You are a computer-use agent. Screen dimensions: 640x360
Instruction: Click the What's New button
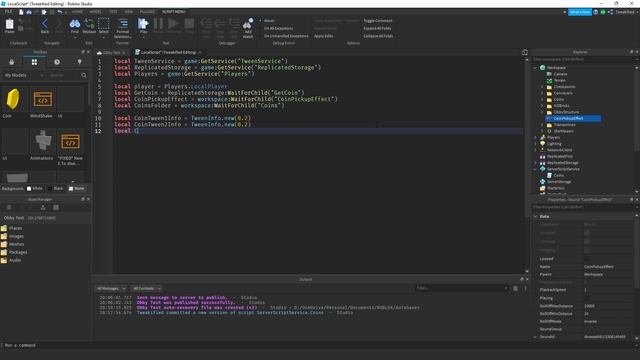click(x=580, y=12)
